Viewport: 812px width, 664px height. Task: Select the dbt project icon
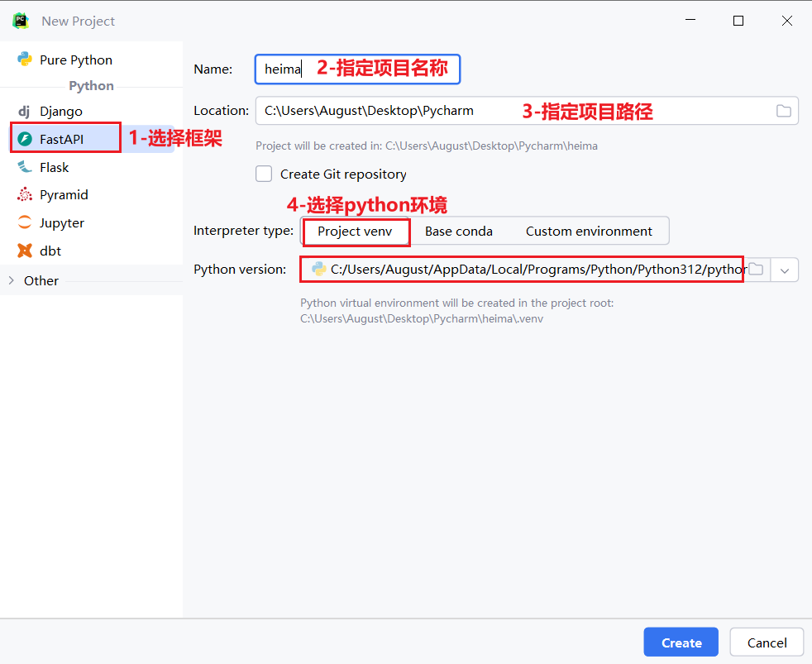click(x=25, y=251)
